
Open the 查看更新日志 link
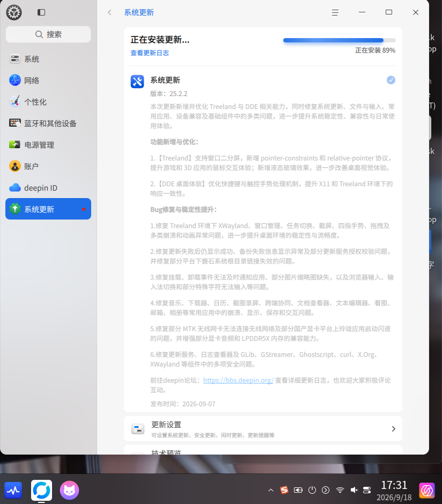[150, 53]
